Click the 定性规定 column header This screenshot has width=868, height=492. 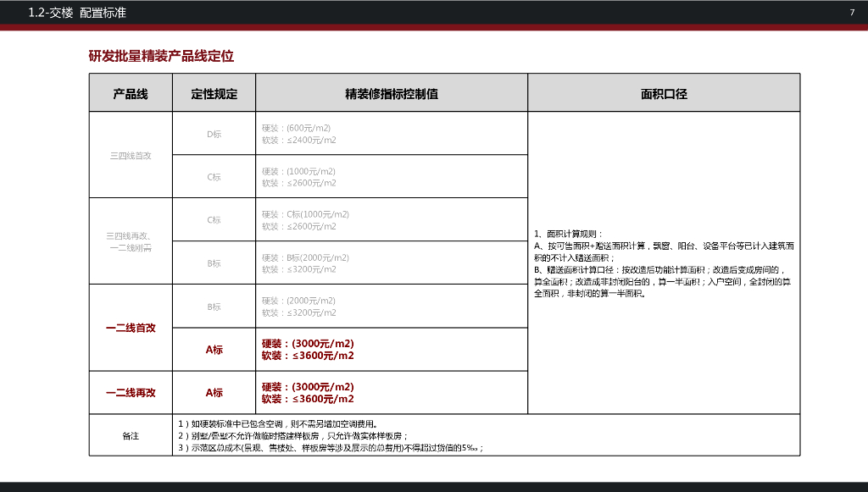pyautogui.click(x=214, y=93)
